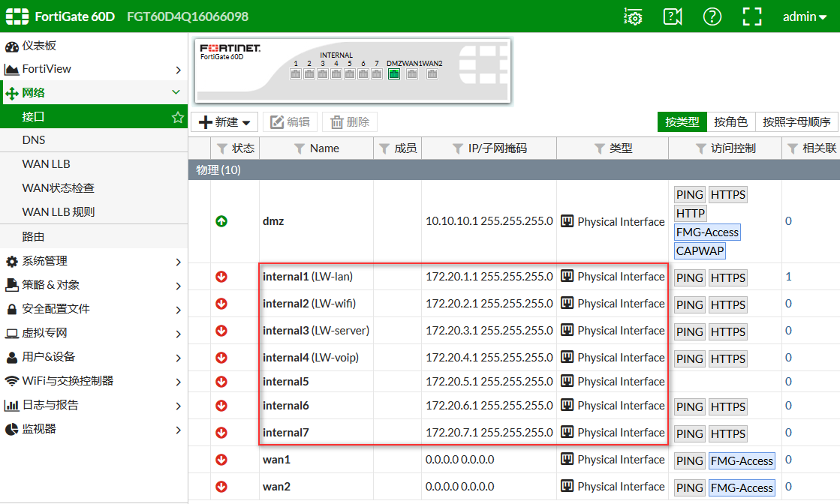Click the 172.20.4.1 255.255.255.0 cell
The height and width of the screenshot is (504, 840).
tap(489, 358)
